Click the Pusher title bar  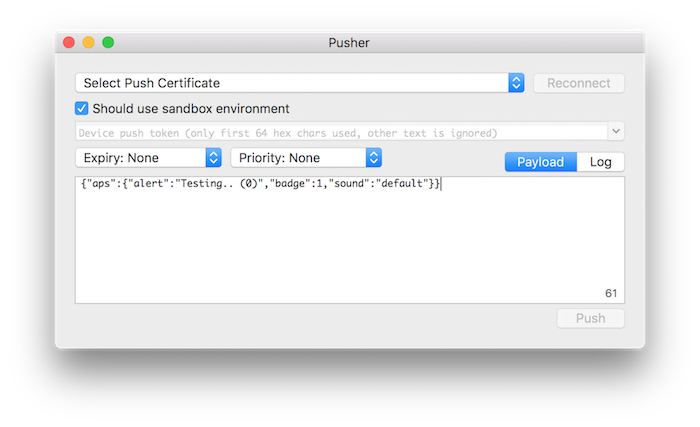[x=349, y=43]
